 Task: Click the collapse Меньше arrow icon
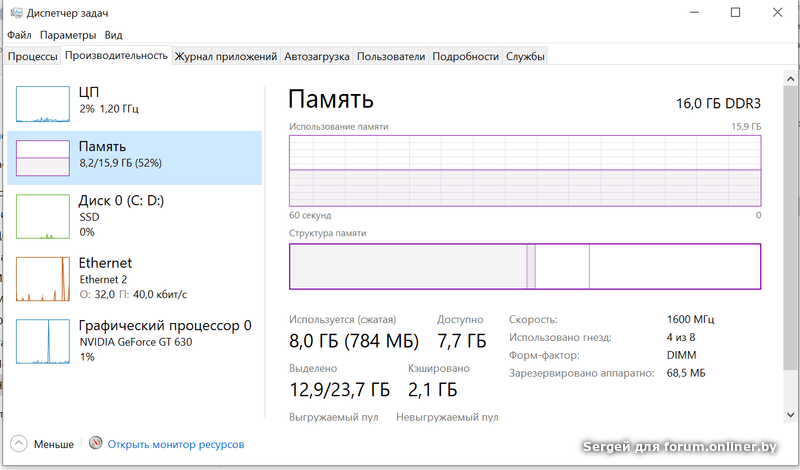coord(18,444)
